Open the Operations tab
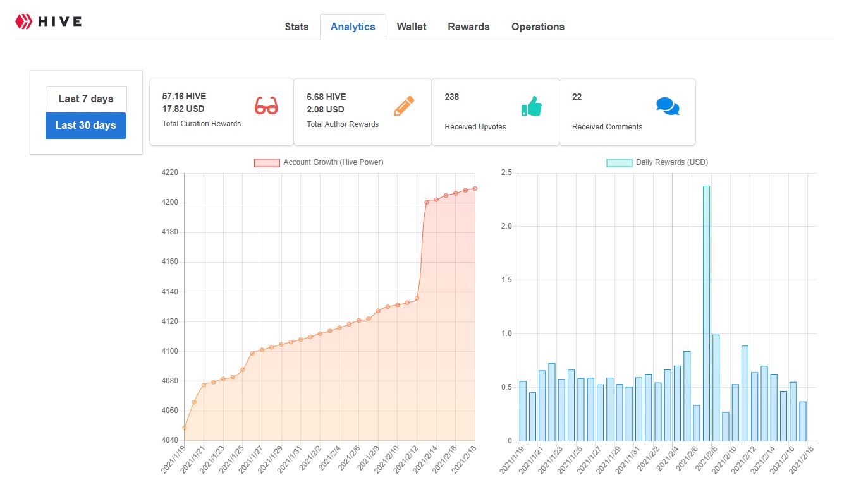Image resolution: width=849 pixels, height=504 pixels. pos(538,27)
